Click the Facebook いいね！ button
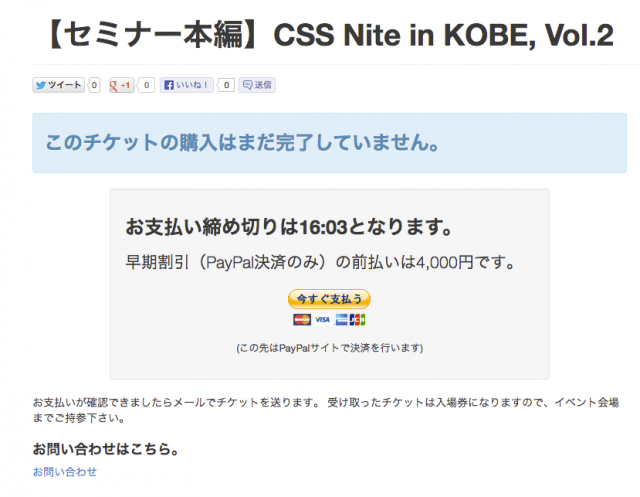 (187, 86)
